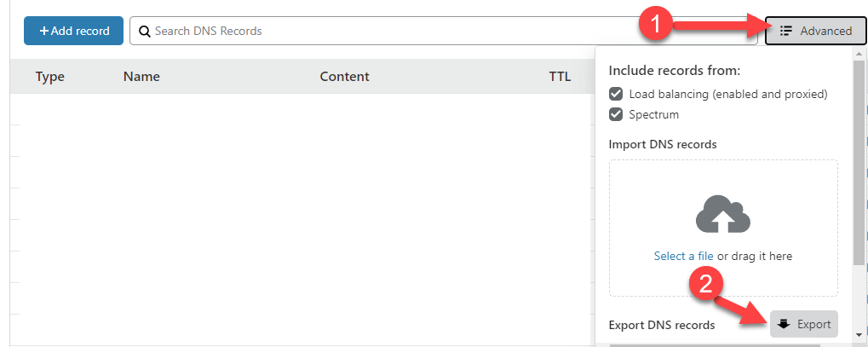
Task: Click the download arrow icon on Export
Action: [785, 324]
